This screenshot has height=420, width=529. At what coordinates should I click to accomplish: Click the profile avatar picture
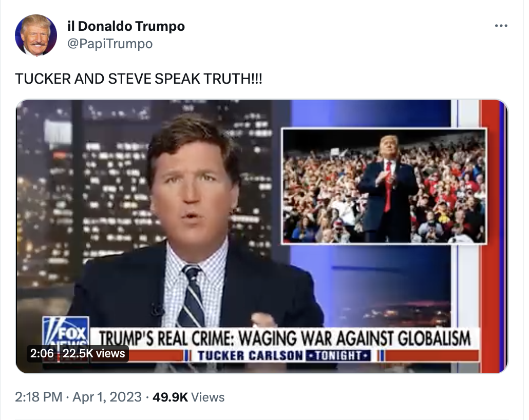click(36, 35)
